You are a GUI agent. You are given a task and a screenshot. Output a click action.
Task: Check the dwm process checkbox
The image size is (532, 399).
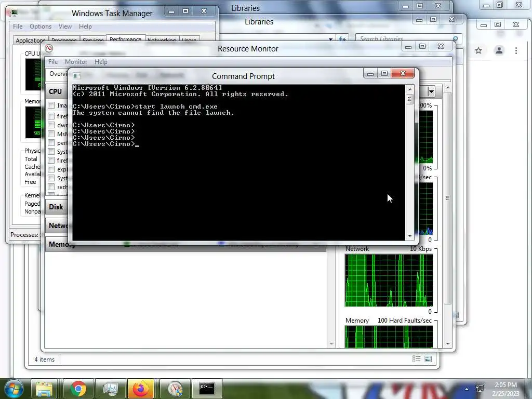click(x=51, y=125)
